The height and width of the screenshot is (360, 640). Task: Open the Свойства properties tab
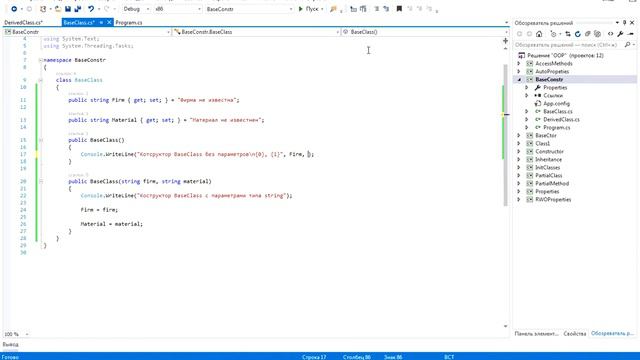coord(575,333)
